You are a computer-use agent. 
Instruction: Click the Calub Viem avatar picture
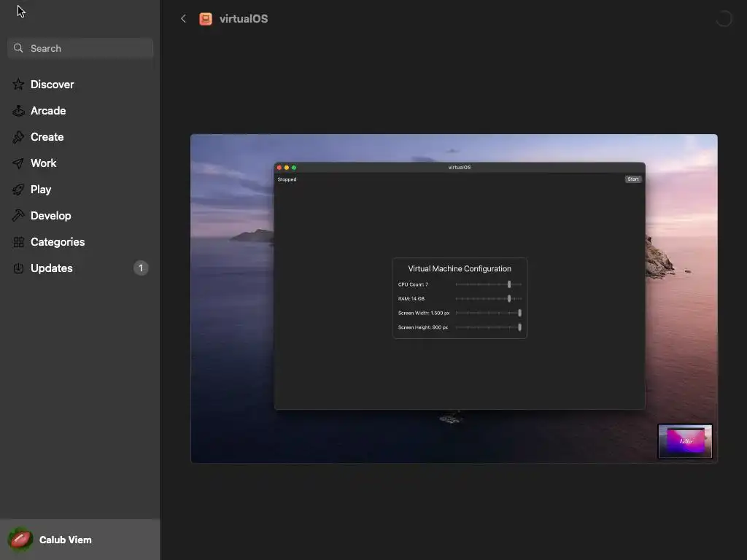pyautogui.click(x=20, y=540)
